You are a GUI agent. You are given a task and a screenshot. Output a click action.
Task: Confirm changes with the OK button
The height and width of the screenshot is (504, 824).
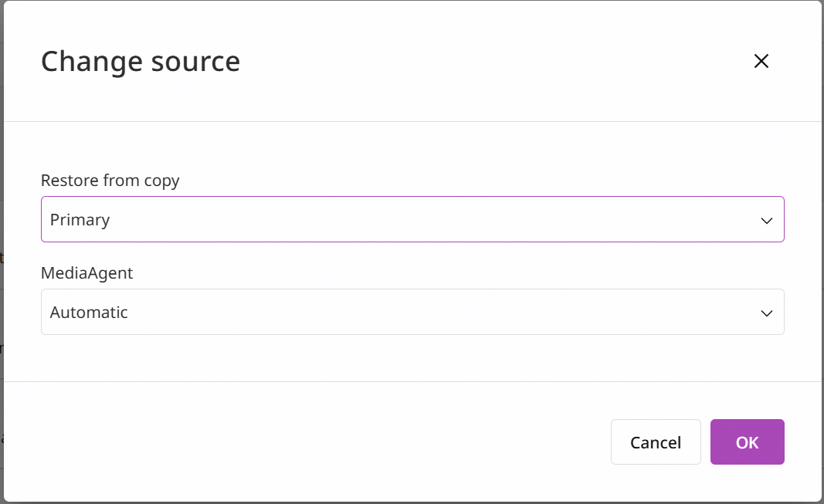pyautogui.click(x=748, y=442)
